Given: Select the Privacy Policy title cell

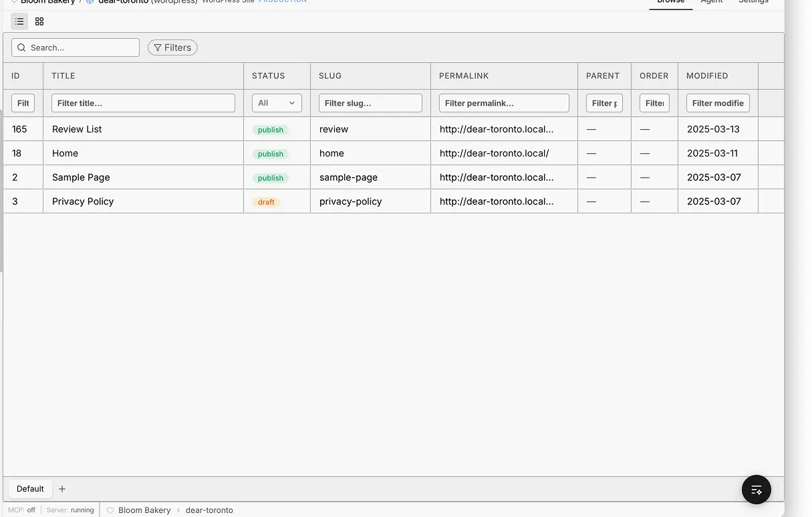Looking at the screenshot, I should point(143,201).
